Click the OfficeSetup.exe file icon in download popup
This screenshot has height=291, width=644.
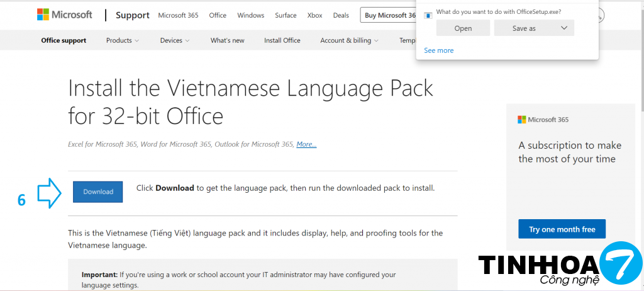click(428, 14)
